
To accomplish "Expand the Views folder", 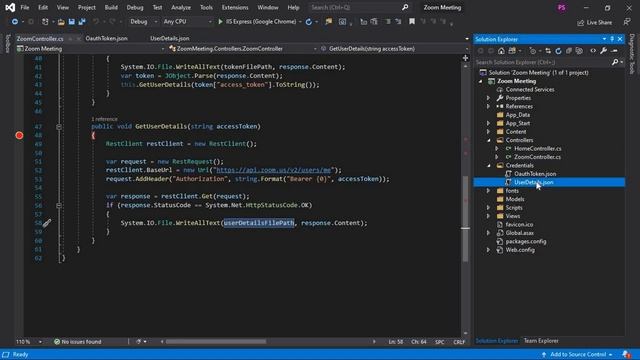I will [488, 216].
